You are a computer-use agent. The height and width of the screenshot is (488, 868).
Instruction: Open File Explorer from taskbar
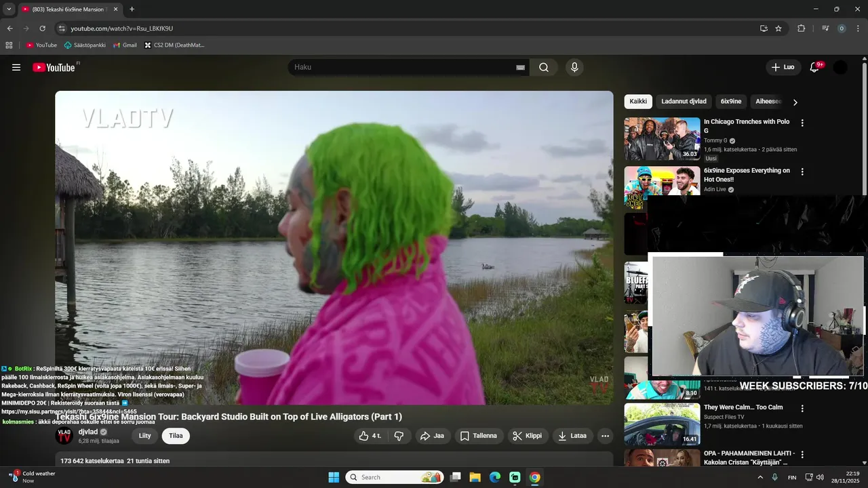tap(475, 477)
